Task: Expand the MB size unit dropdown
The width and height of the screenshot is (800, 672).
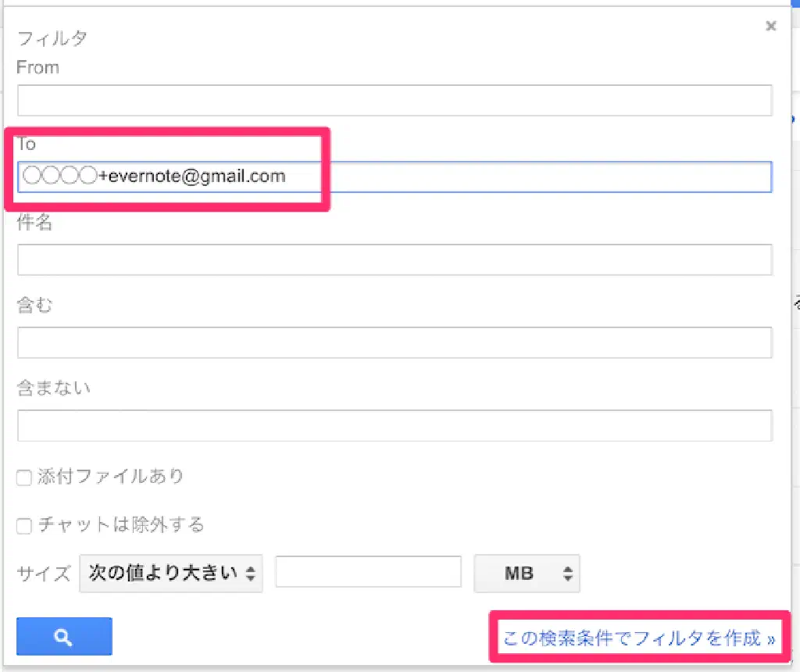Action: pyautogui.click(x=527, y=574)
